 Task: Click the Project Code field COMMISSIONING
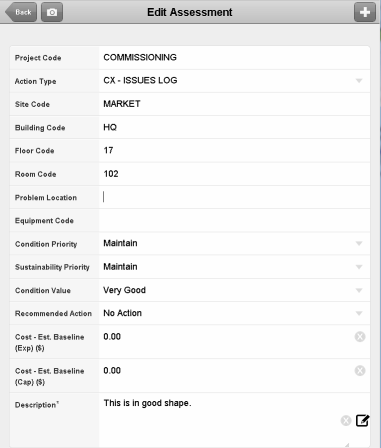click(234, 58)
